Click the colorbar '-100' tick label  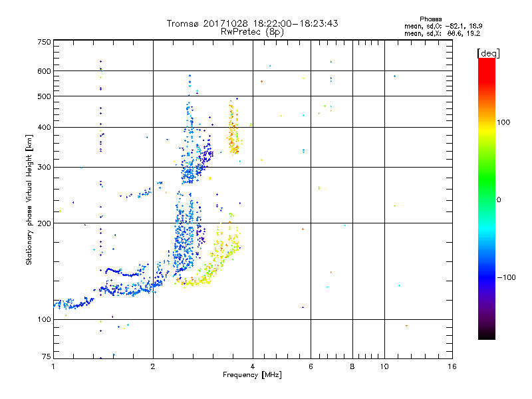coord(506,277)
